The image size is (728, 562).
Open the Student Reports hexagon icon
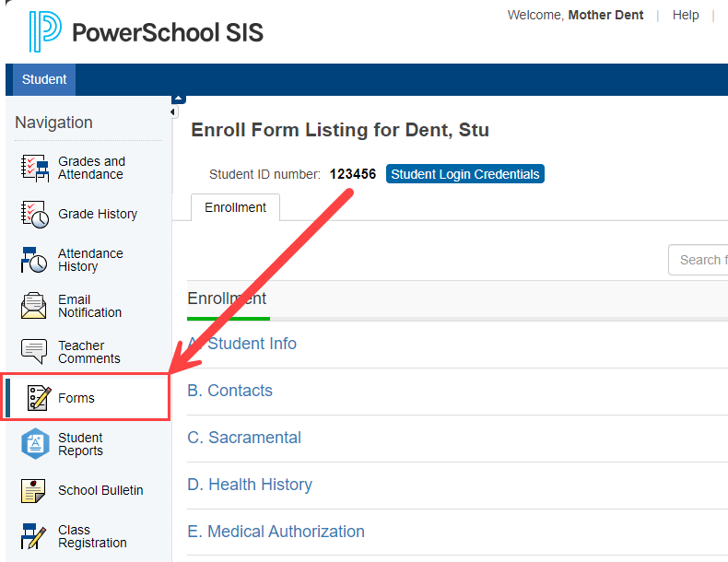click(x=35, y=444)
